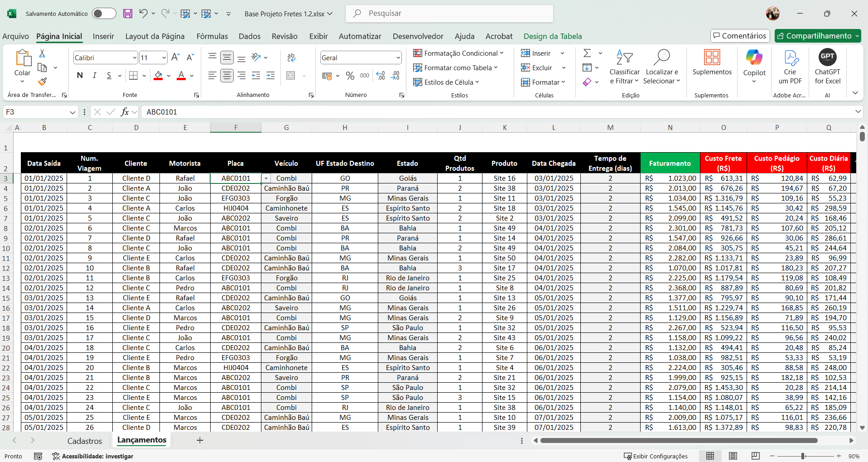Apply italic formatting

coord(94,75)
